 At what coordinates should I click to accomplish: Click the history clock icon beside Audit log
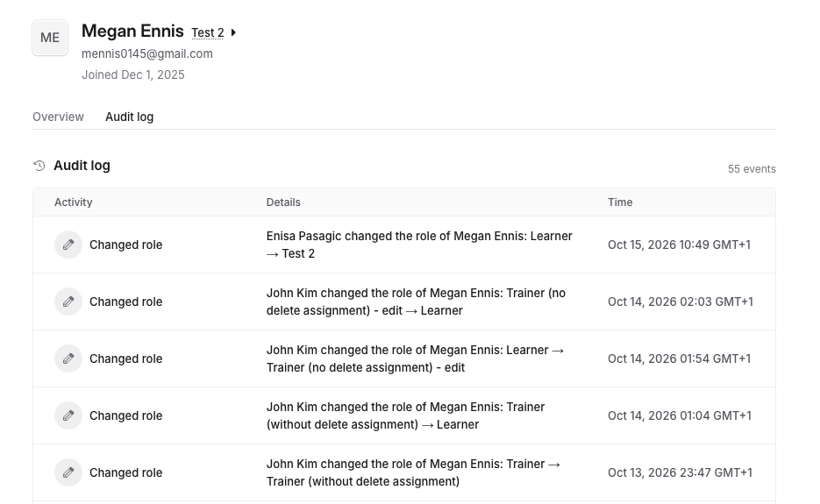[39, 166]
